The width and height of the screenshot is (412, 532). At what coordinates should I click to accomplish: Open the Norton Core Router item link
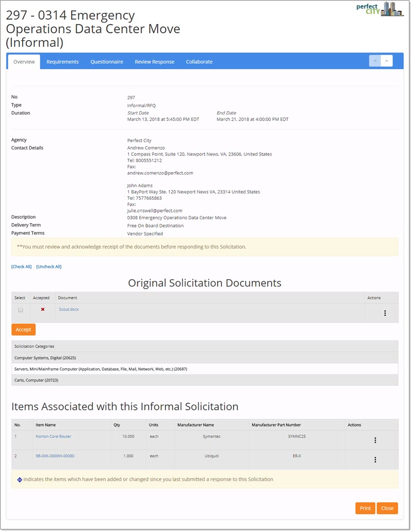[x=53, y=436]
